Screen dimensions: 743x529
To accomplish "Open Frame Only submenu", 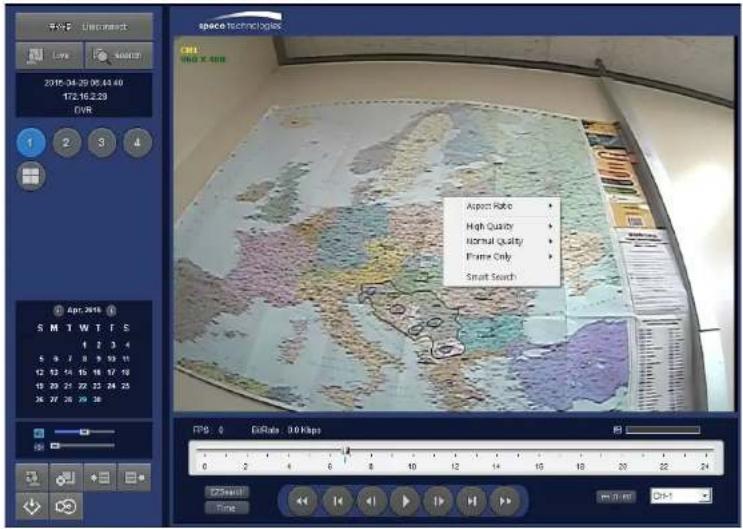I will pyautogui.click(x=502, y=256).
